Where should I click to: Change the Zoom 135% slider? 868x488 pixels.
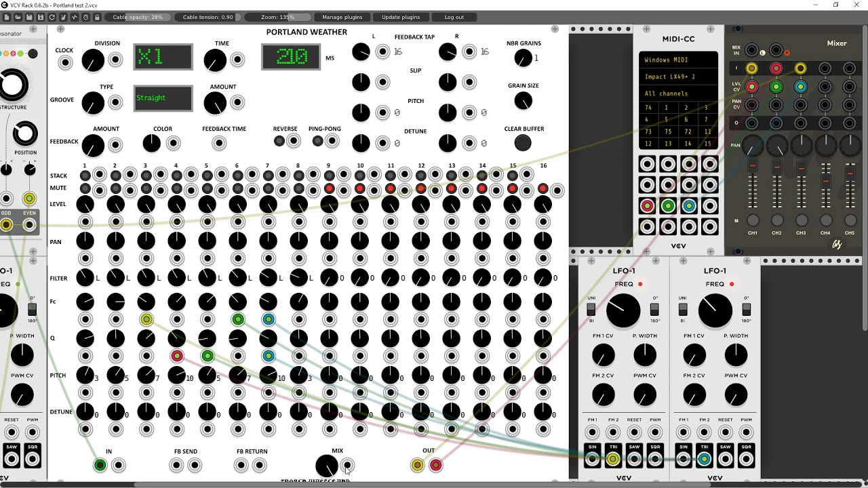(x=278, y=17)
